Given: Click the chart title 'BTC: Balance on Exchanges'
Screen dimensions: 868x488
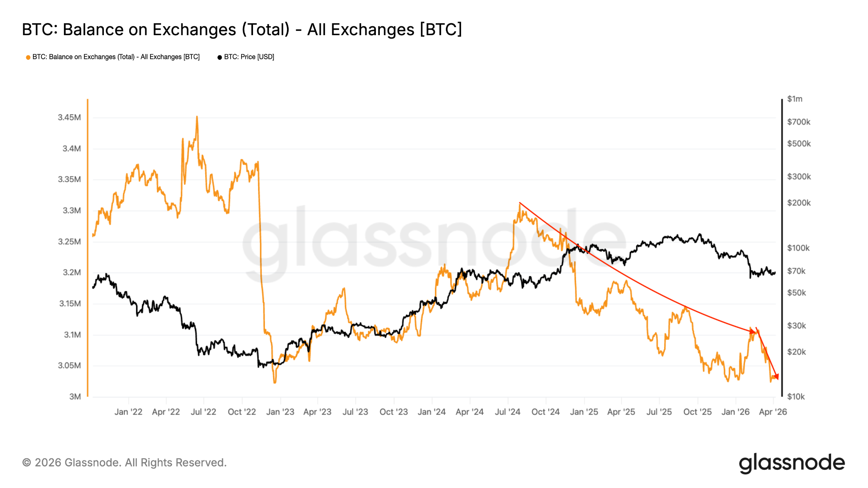Looking at the screenshot, I should [x=242, y=30].
